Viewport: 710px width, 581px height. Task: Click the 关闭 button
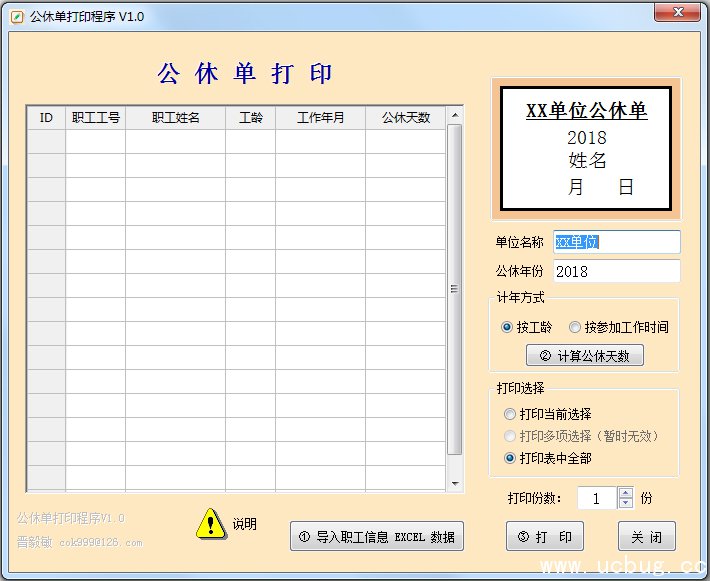646,537
